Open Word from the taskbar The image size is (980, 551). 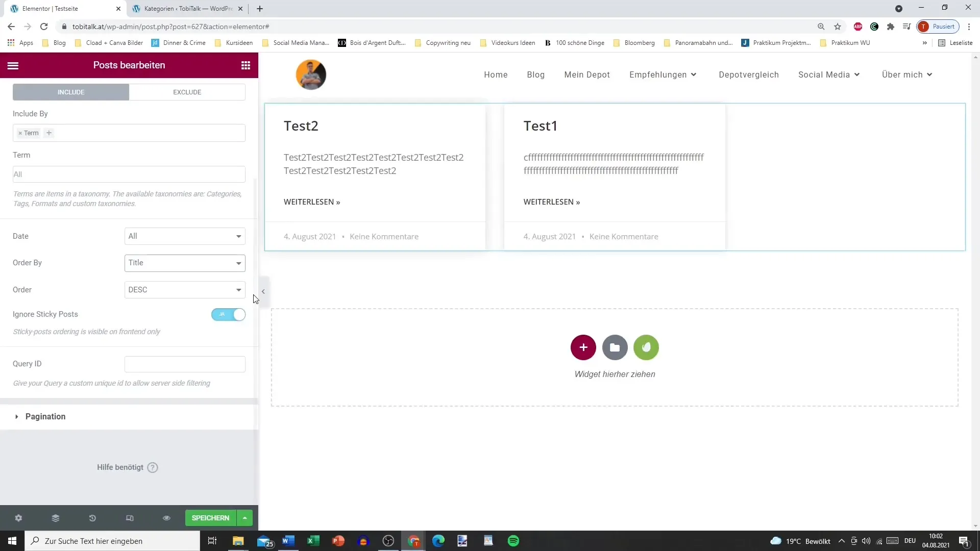click(288, 541)
